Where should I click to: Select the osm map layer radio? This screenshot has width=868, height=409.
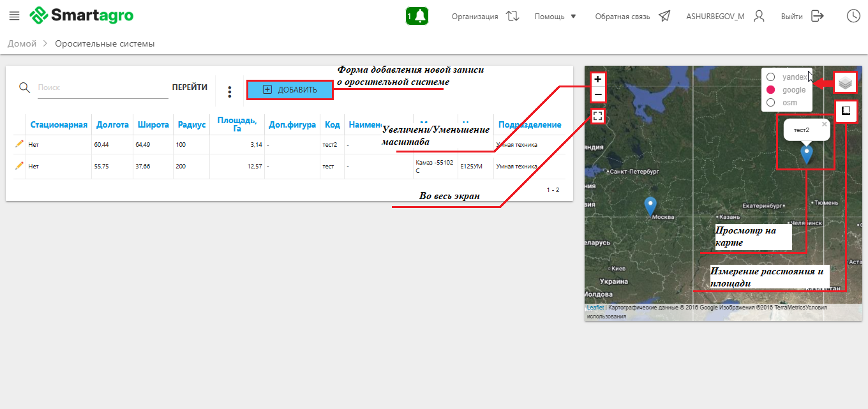pos(770,103)
